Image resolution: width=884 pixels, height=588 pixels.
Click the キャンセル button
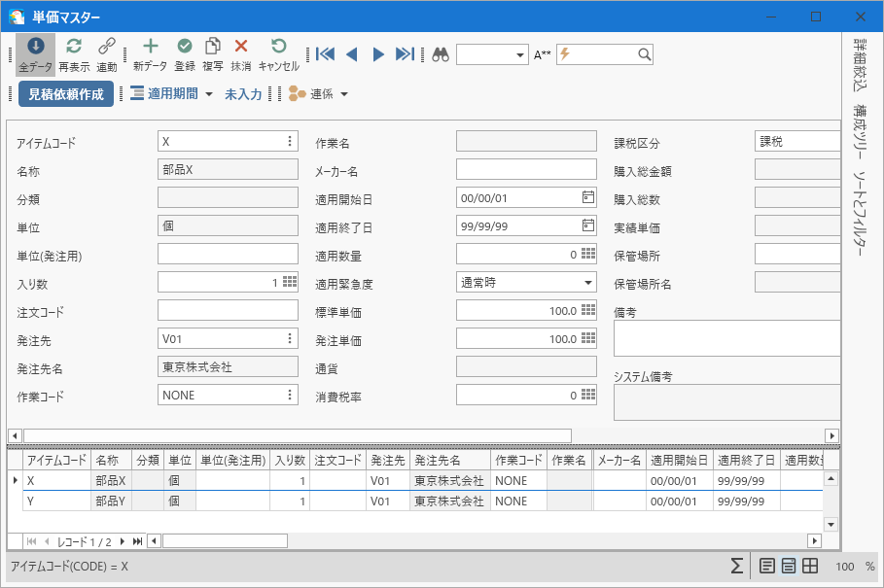coord(278,54)
